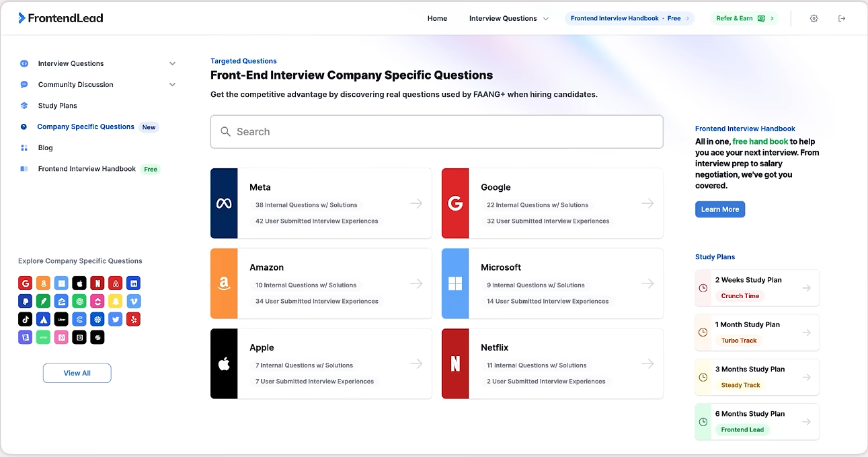Open Study Plans in the sidebar
This screenshot has width=868, height=457.
point(57,106)
